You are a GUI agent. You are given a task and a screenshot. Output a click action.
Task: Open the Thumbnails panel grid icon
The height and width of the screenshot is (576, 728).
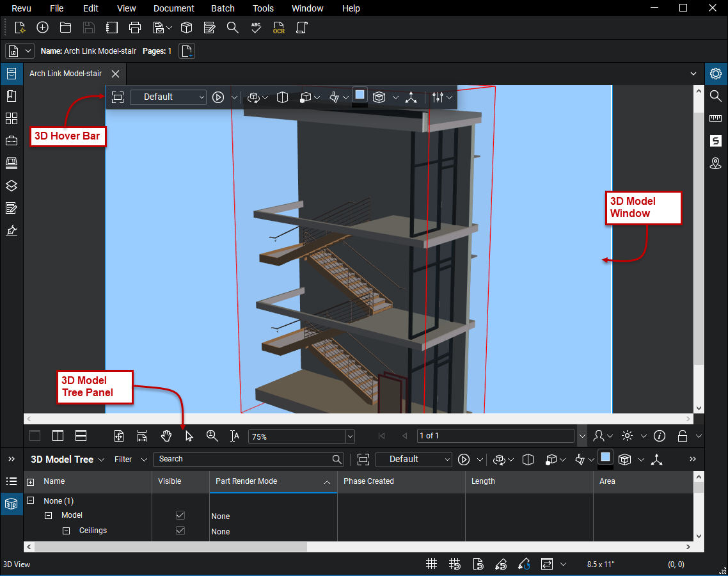click(x=11, y=118)
